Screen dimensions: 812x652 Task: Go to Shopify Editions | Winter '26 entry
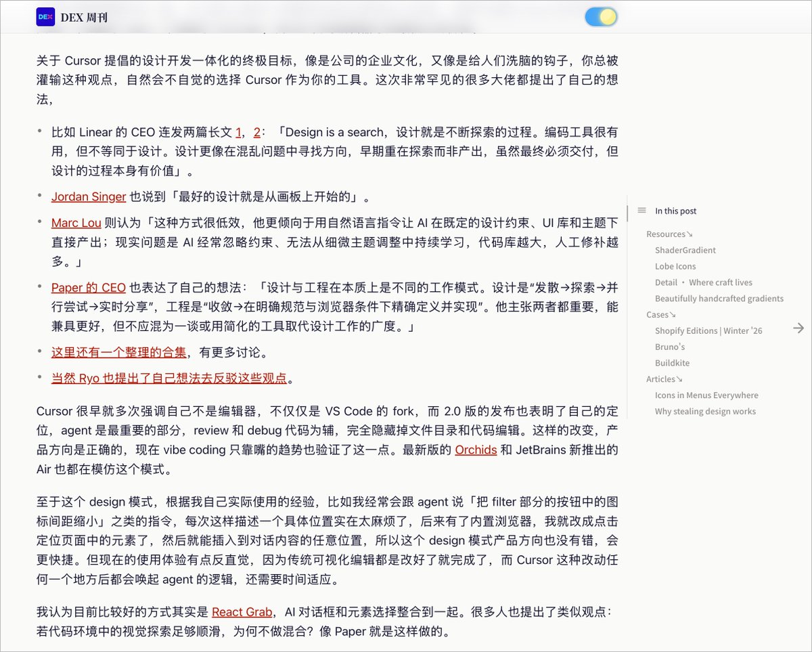[708, 331]
